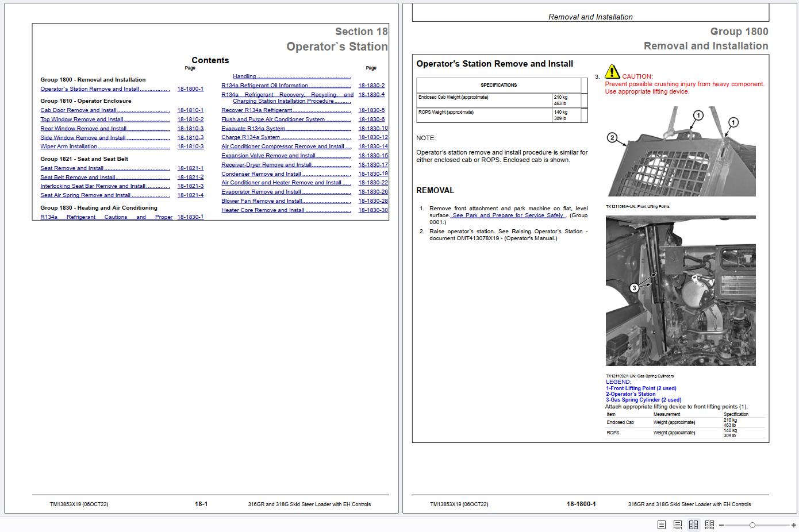
Task: Open Condenser Remove and Install link
Action: (261, 174)
